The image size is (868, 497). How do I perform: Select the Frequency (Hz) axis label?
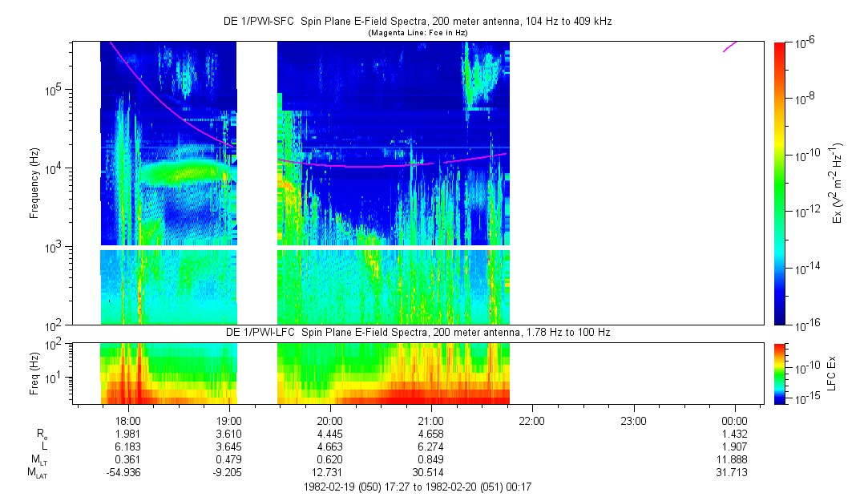click(34, 184)
